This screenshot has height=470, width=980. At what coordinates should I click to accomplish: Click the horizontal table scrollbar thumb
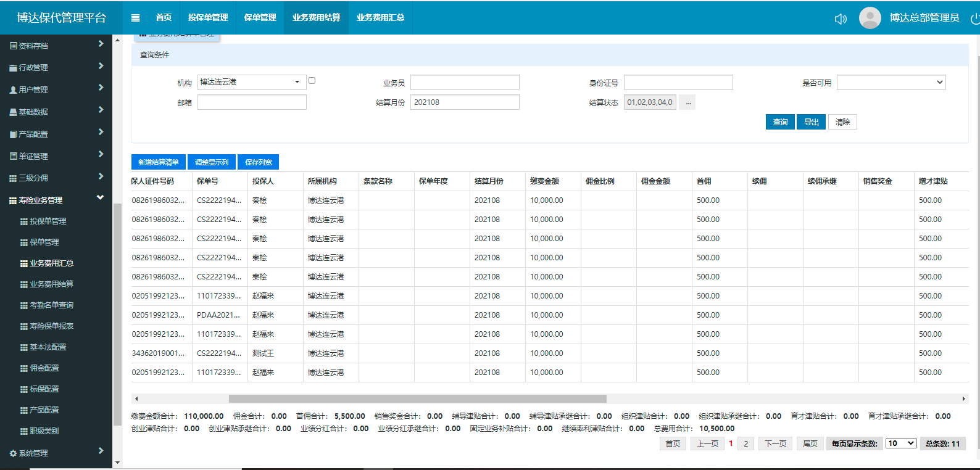point(417,399)
